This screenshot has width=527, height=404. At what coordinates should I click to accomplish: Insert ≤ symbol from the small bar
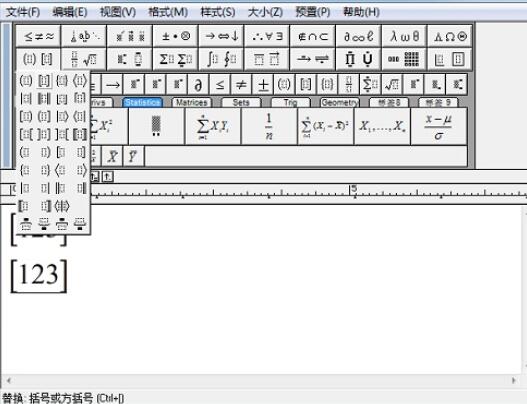220,84
